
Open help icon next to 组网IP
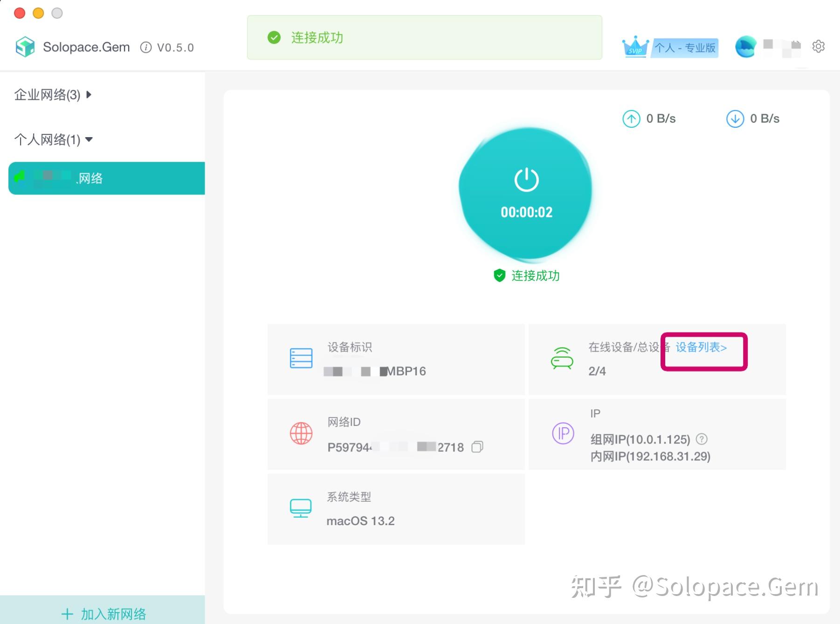click(x=702, y=439)
